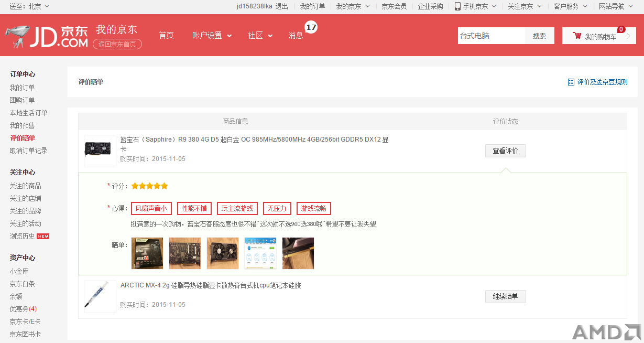
Task: Open the 客户服务 dropdown
Action: 571,6
